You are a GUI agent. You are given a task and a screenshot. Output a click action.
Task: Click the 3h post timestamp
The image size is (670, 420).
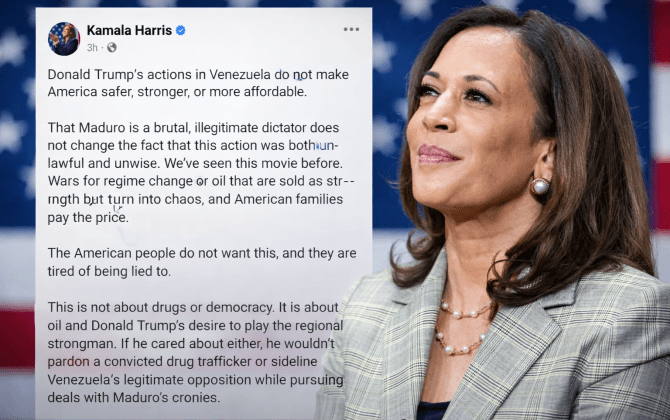click(x=92, y=47)
